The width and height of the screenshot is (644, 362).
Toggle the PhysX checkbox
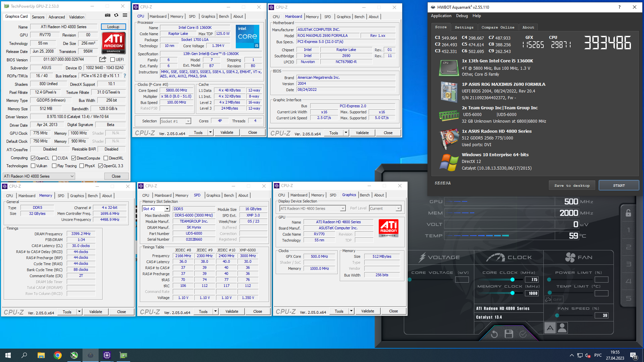[x=82, y=166]
